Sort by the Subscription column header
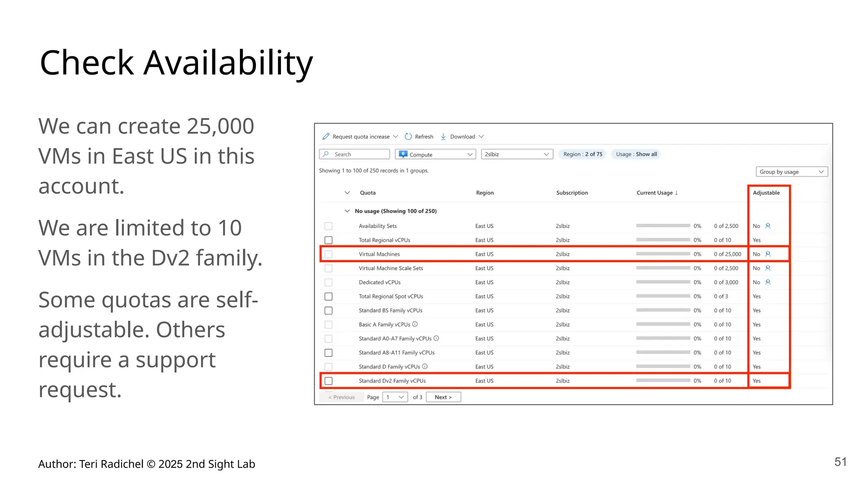 pyautogui.click(x=572, y=193)
